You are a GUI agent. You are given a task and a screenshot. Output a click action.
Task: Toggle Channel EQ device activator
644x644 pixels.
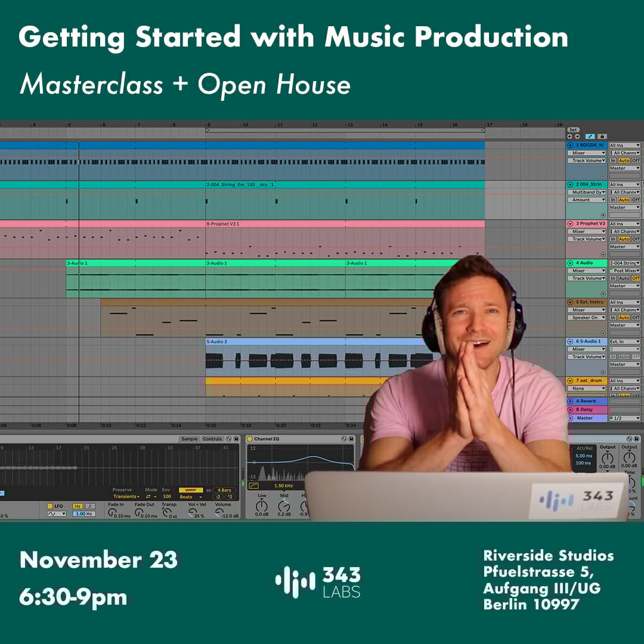250,439
